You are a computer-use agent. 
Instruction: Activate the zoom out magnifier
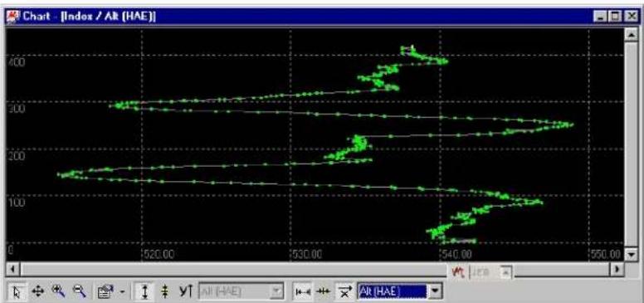point(79,291)
